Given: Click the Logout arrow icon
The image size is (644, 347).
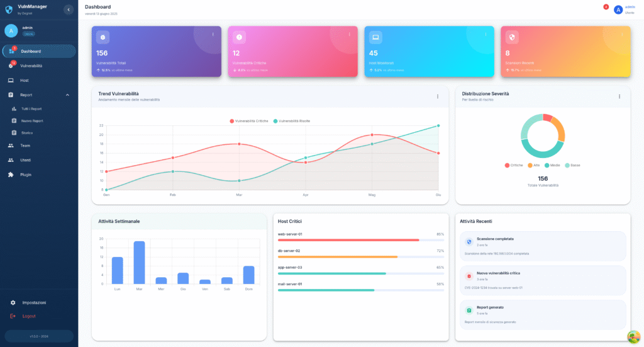Looking at the screenshot, I should (x=13, y=316).
